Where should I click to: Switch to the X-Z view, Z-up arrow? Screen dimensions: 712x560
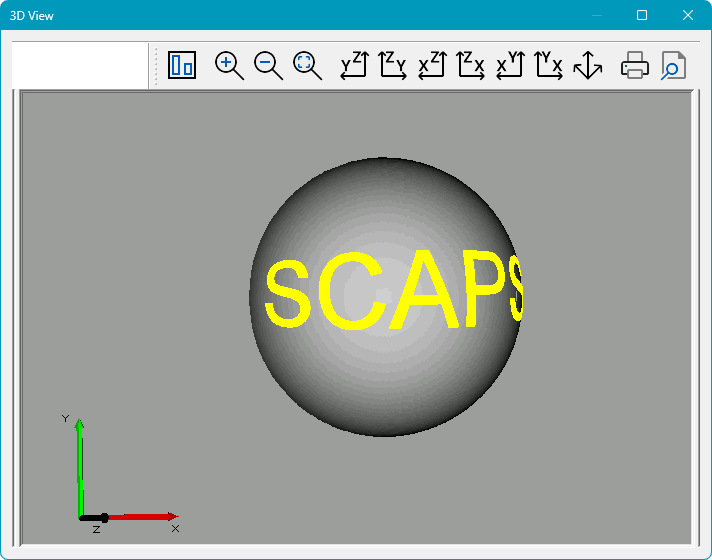[x=432, y=65]
